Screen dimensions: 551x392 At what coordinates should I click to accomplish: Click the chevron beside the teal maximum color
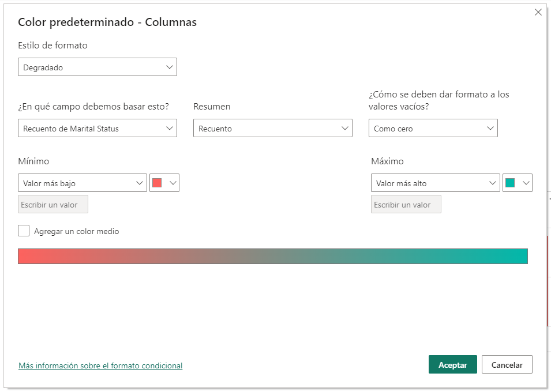pyautogui.click(x=526, y=183)
